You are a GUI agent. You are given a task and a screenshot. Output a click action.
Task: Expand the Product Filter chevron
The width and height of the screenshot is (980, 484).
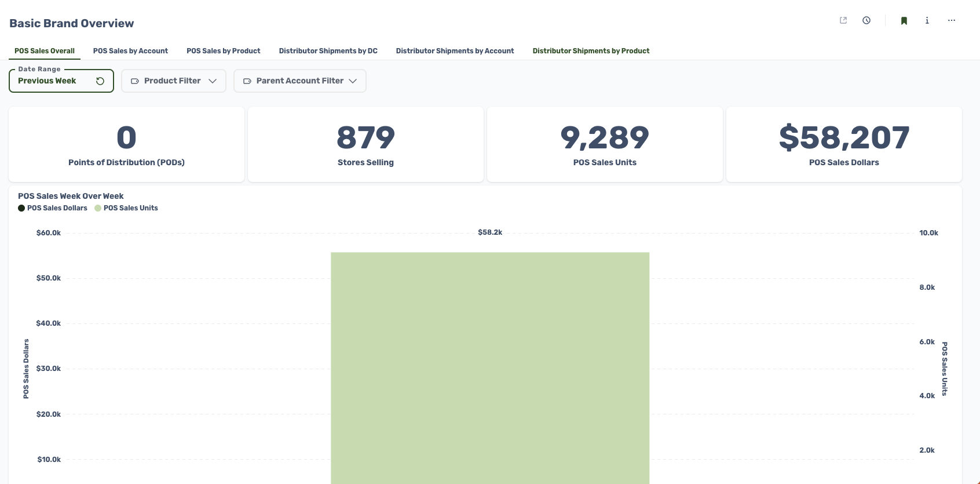tap(213, 81)
